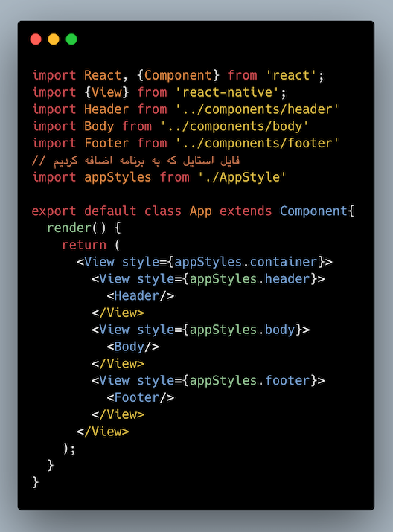This screenshot has width=393, height=532.
Task: Click the word appStyles in import line
Action: coord(118,177)
